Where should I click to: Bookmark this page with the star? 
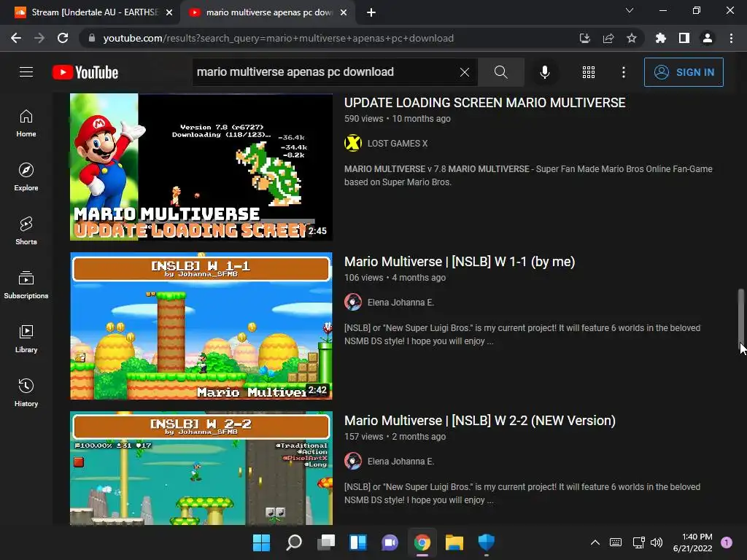pyautogui.click(x=631, y=38)
